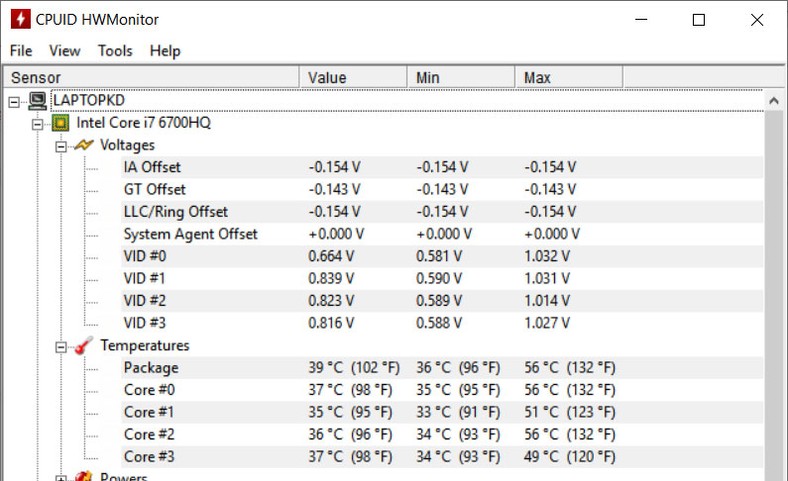Collapse the Temperatures section
788x481 pixels.
[x=61, y=347]
